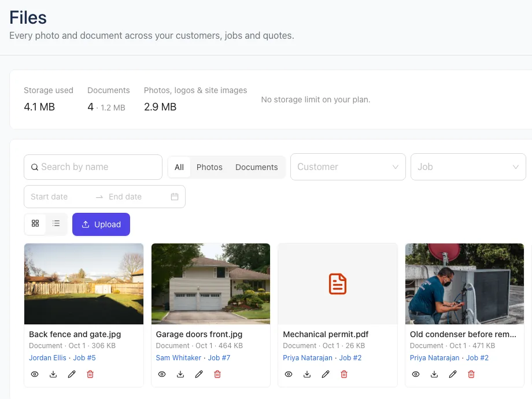Open the old condenser photo thumbnail
The width and height of the screenshot is (532, 399).
pyautogui.click(x=464, y=284)
